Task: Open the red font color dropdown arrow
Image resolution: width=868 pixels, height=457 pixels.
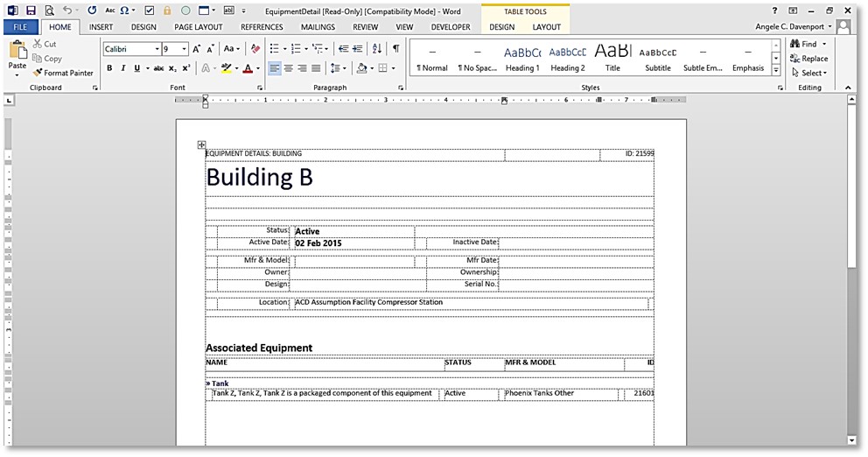Action: pos(258,68)
